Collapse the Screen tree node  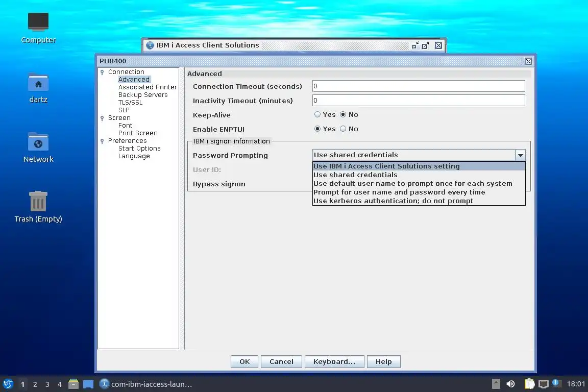(x=102, y=118)
